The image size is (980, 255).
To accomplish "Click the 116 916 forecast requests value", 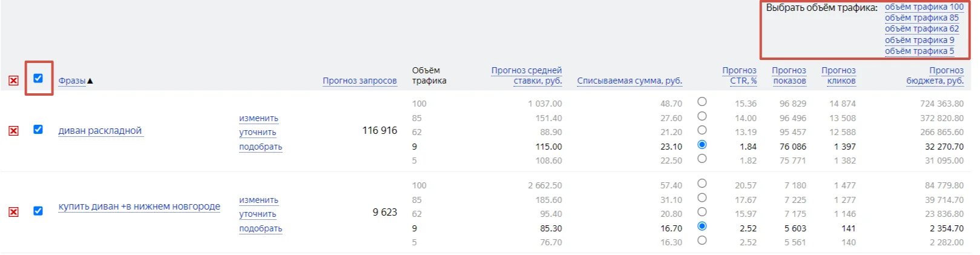I will [380, 131].
